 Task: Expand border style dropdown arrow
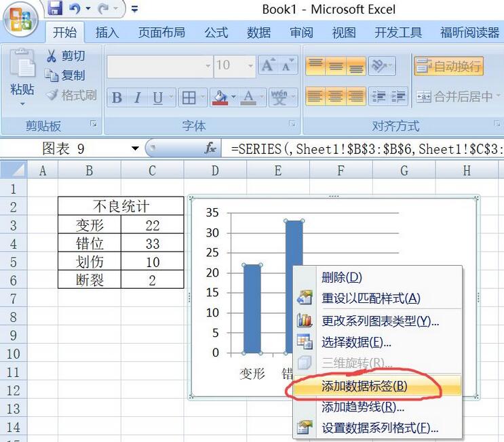203,97
